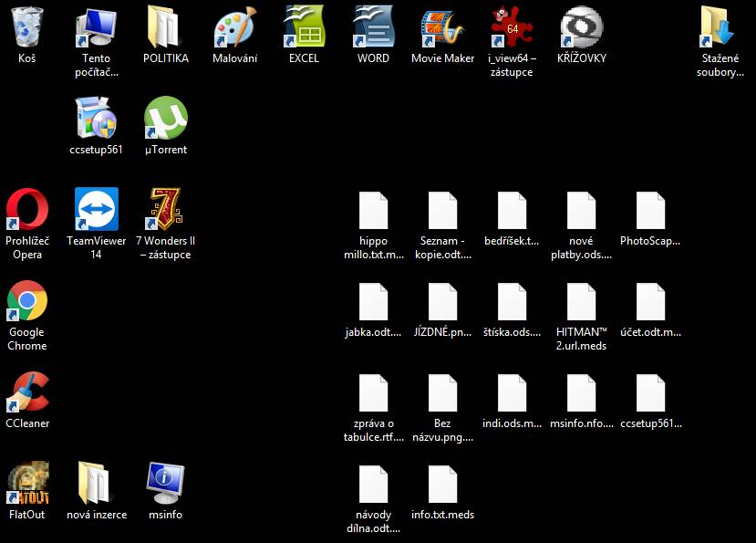Select the FlatOut game shortcut

point(27,483)
